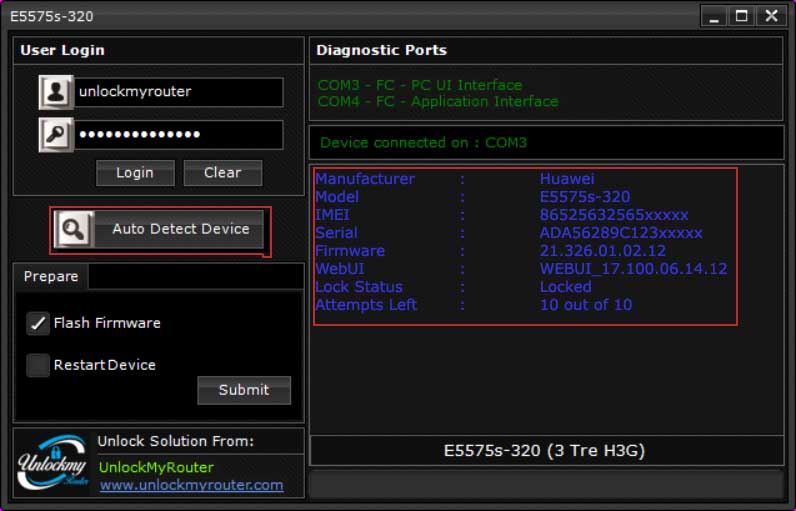This screenshot has width=796, height=511.
Task: Click the Model value E5575s-320
Action: coord(585,197)
